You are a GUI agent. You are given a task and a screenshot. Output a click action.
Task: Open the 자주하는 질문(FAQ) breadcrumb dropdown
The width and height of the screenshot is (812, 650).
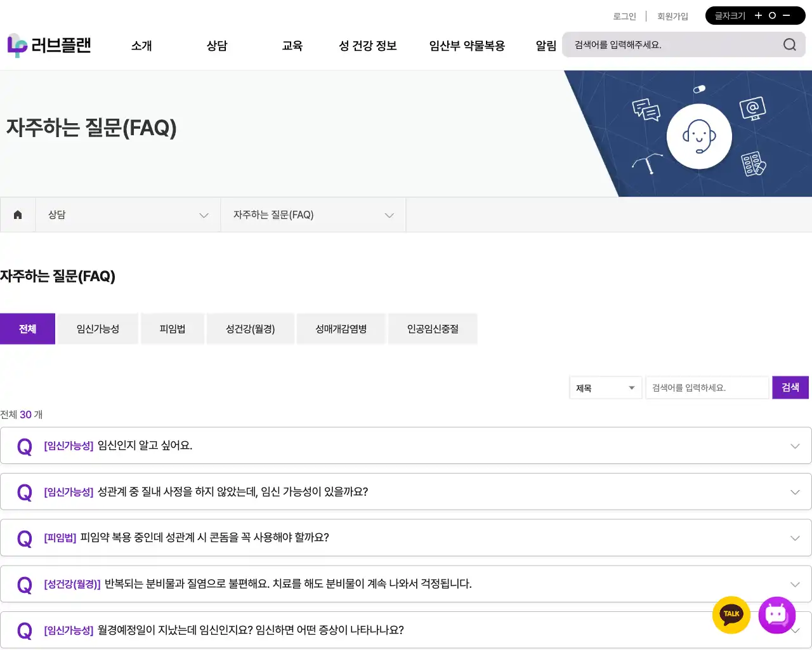[313, 215]
